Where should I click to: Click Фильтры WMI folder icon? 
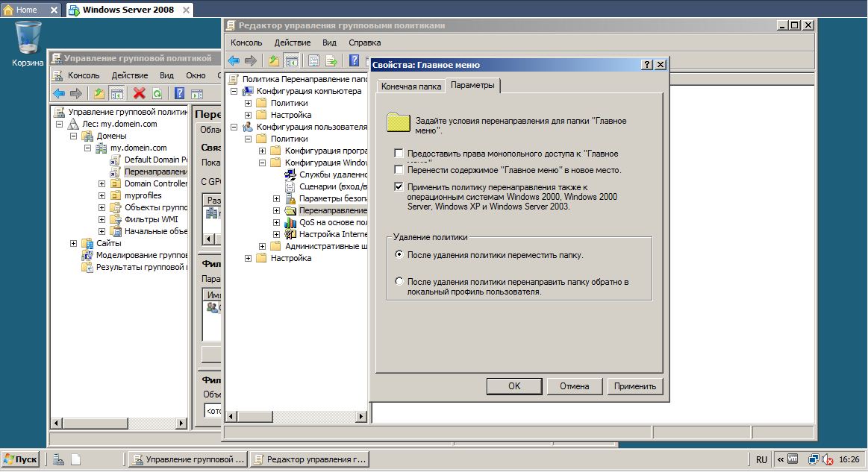[115, 220]
